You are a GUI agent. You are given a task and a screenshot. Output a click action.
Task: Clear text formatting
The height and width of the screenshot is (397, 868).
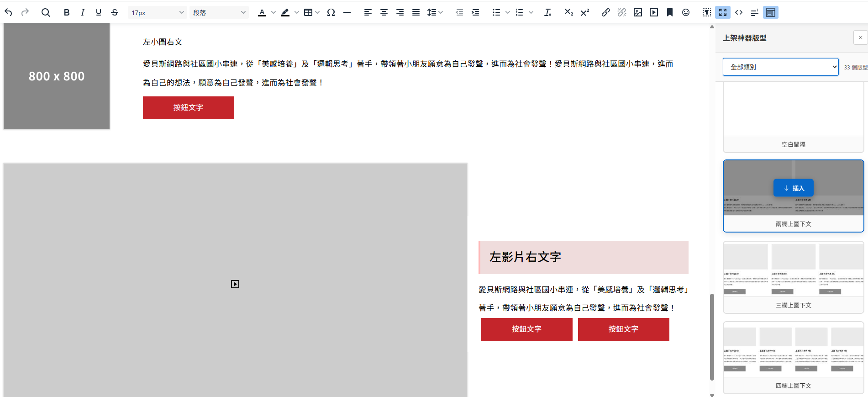[x=548, y=12]
